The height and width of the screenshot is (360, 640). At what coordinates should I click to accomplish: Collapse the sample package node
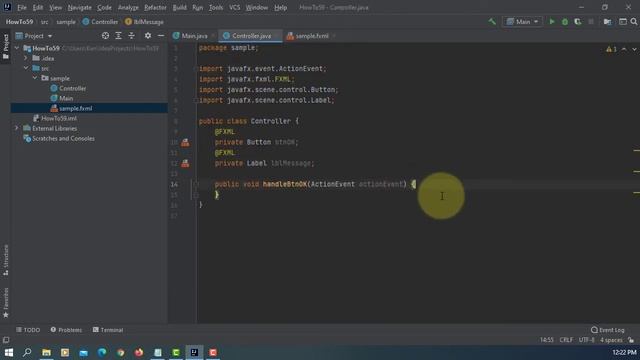click(x=35, y=78)
